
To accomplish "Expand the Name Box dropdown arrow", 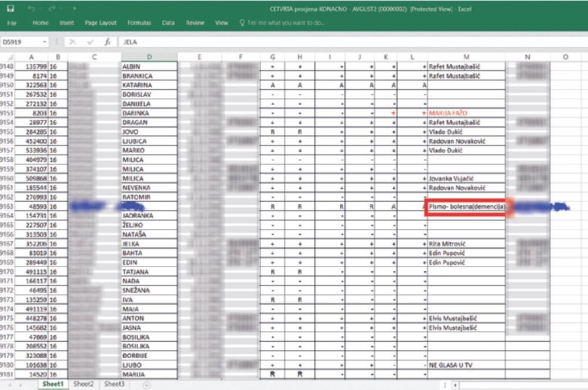I will 45,42.
